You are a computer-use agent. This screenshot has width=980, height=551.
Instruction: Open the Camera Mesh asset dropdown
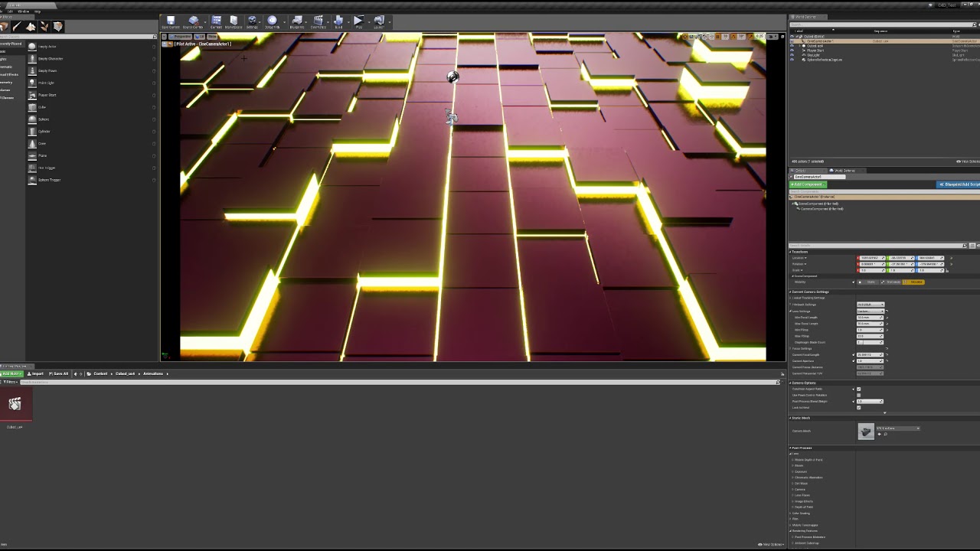(x=898, y=428)
